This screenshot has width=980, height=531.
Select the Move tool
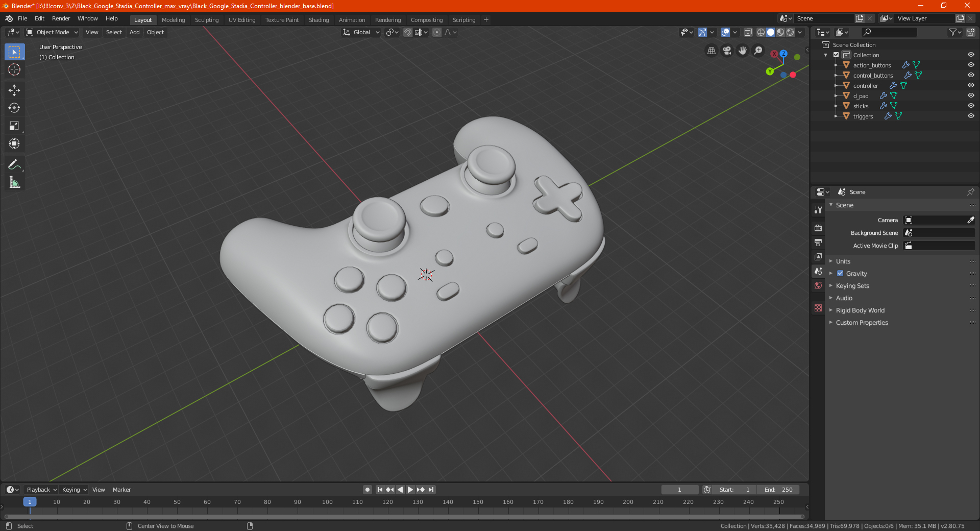click(14, 90)
